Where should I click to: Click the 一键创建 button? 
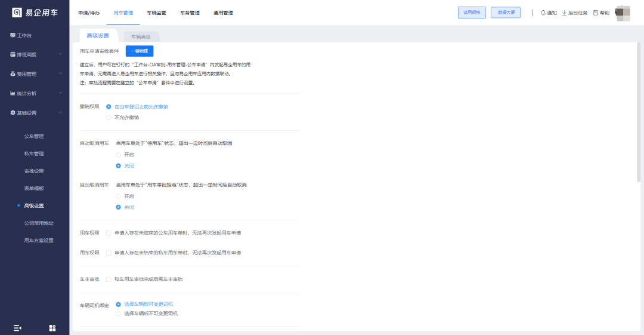140,51
